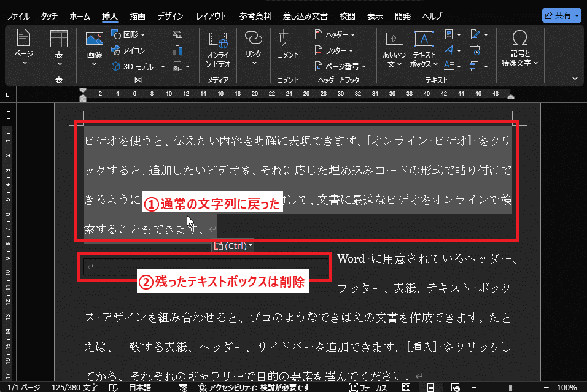Switch to Read Mode view in status bar
Viewport: 587px width, 392px height.
click(406, 387)
